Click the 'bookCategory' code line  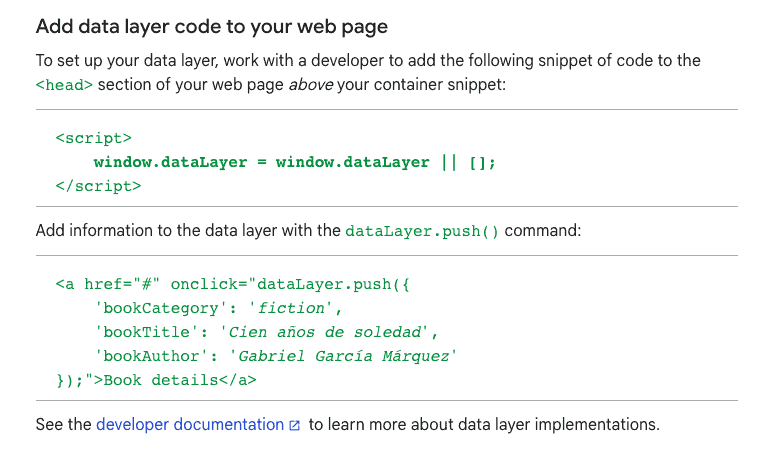point(218,308)
